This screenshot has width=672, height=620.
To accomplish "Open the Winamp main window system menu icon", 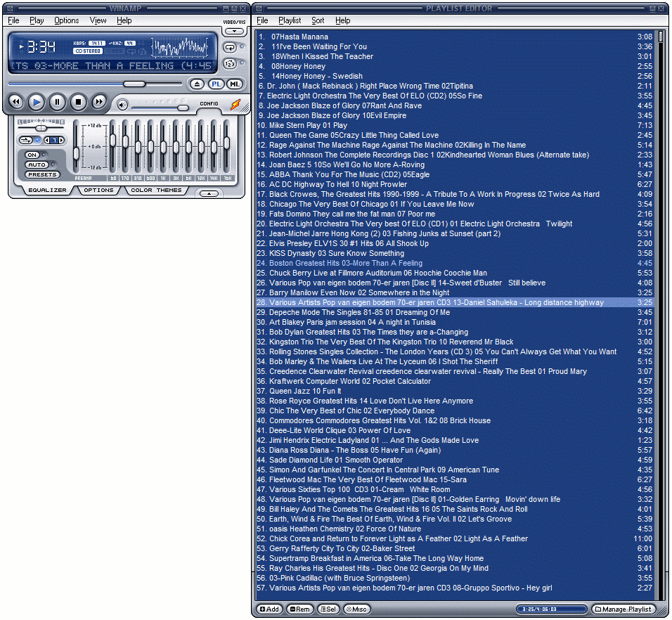I will tap(11, 8).
